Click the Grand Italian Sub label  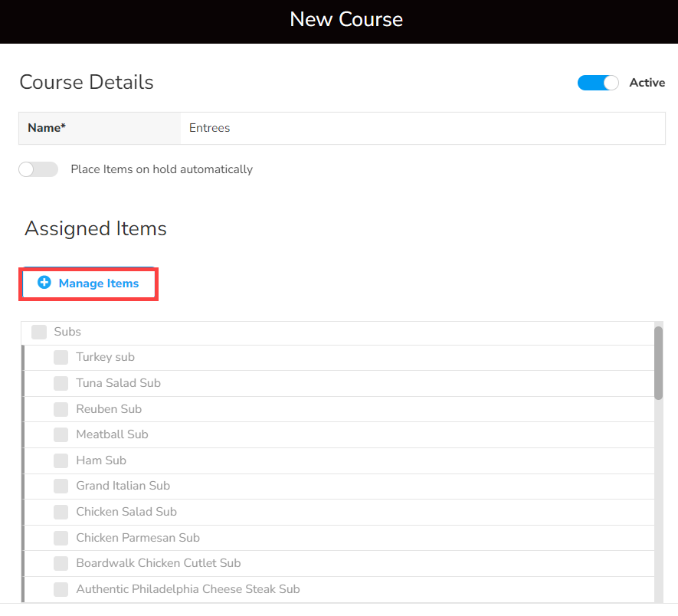[x=123, y=486]
